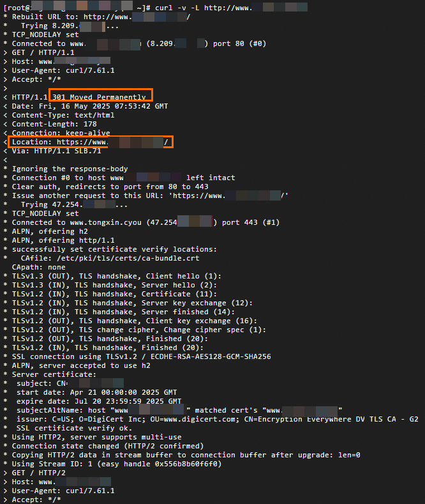
Task: Click the first User-Agent curl/7.61.1 line
Action: 63,70
